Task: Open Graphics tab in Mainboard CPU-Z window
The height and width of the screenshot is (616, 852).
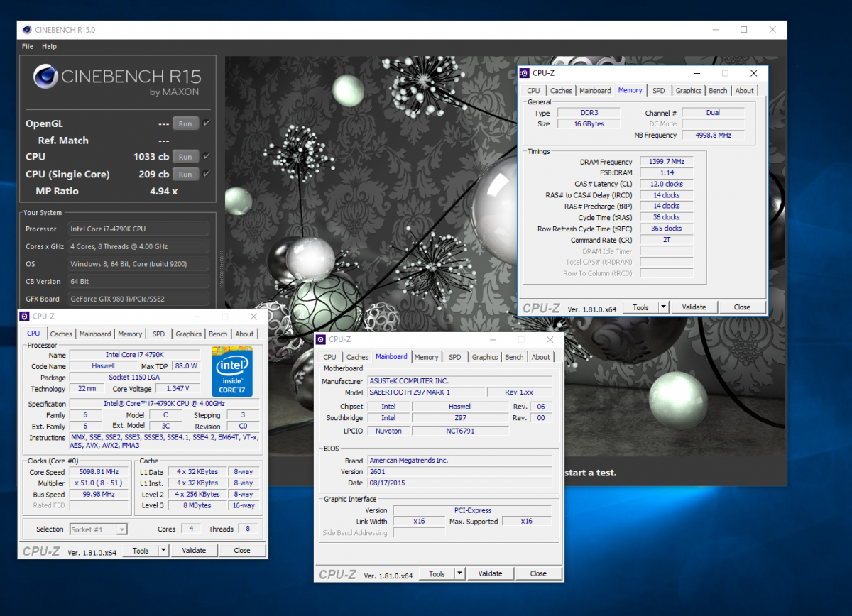Action: click(485, 358)
